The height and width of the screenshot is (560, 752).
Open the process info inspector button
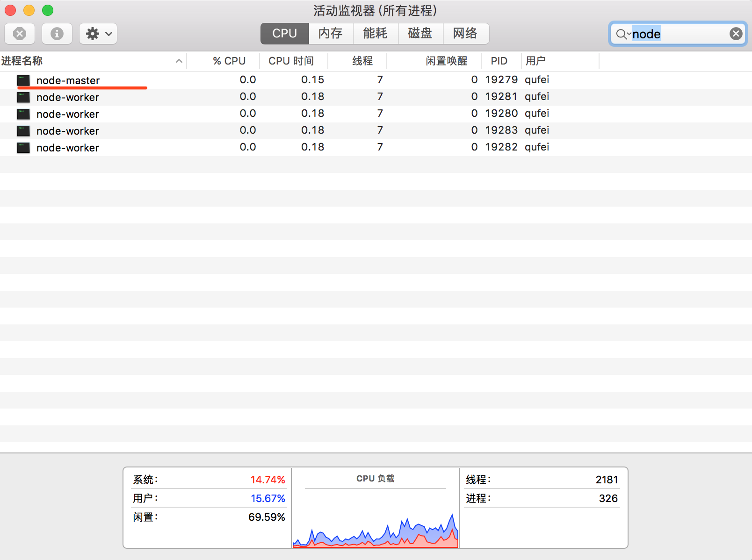(57, 34)
